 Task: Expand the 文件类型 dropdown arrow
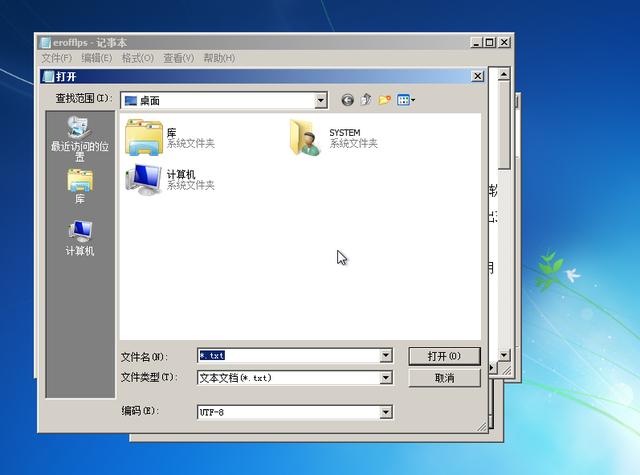tap(386, 378)
